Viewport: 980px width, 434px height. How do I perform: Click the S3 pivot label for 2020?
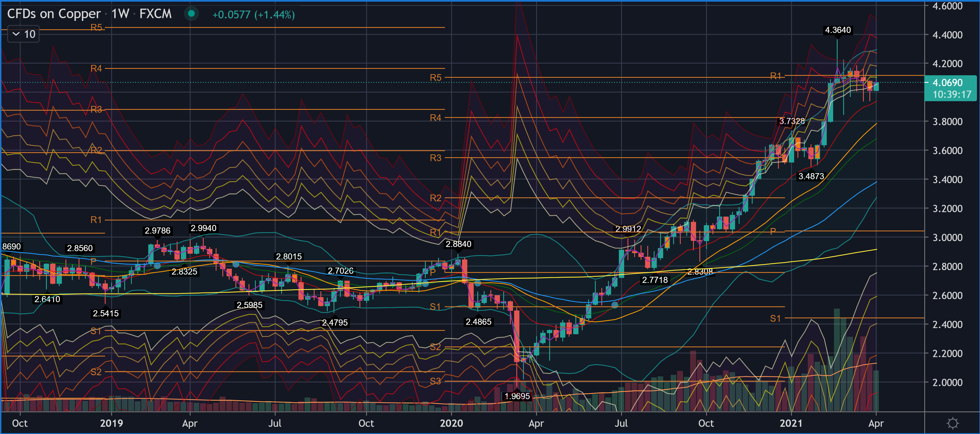pyautogui.click(x=436, y=381)
